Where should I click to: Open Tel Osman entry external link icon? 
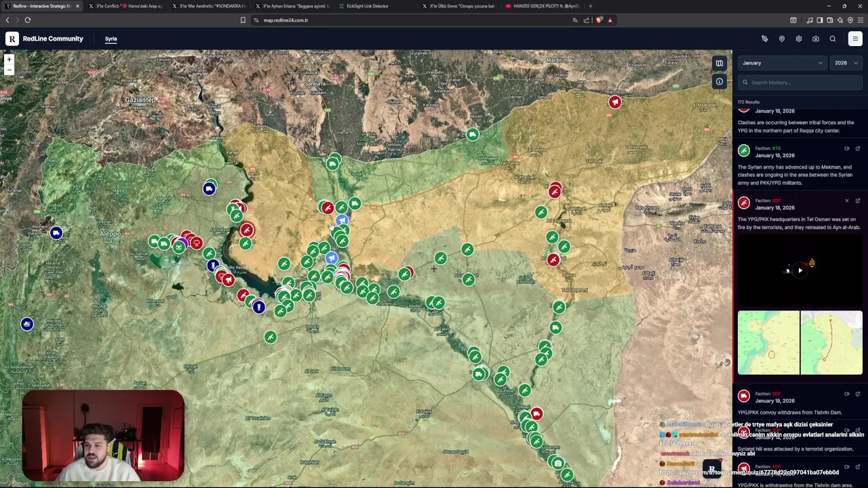pos(857,201)
